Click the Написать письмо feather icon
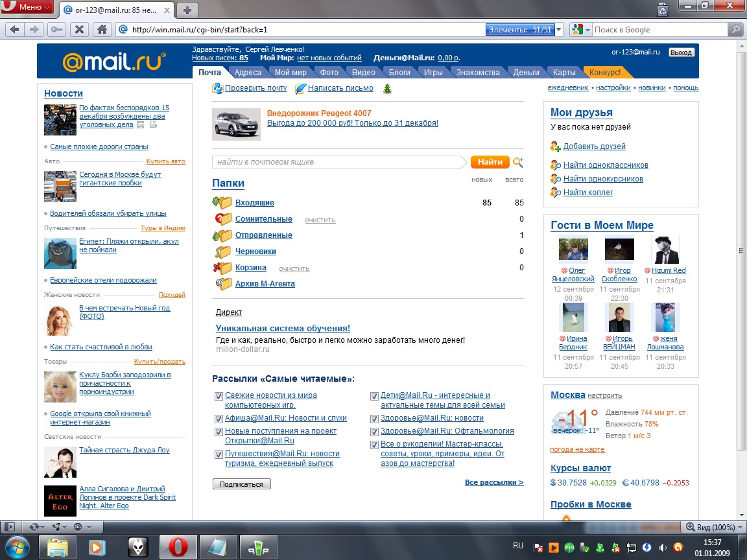The width and height of the screenshot is (747, 560). tap(300, 89)
